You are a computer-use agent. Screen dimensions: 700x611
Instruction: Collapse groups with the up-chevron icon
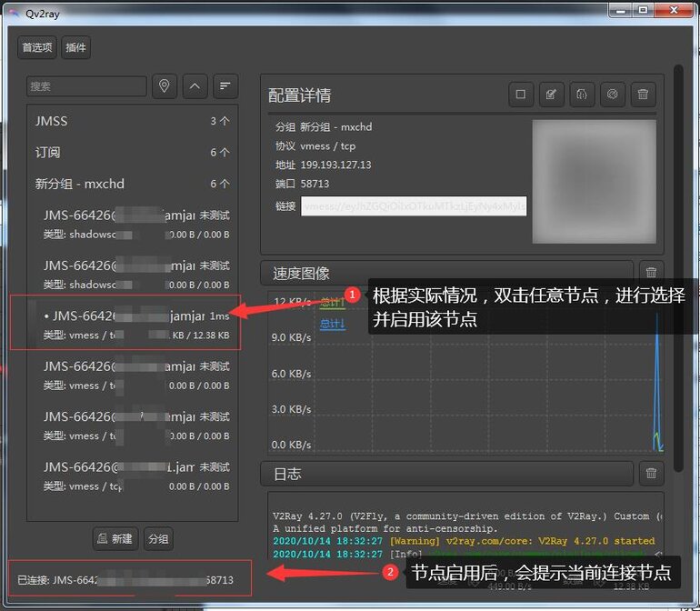point(195,85)
